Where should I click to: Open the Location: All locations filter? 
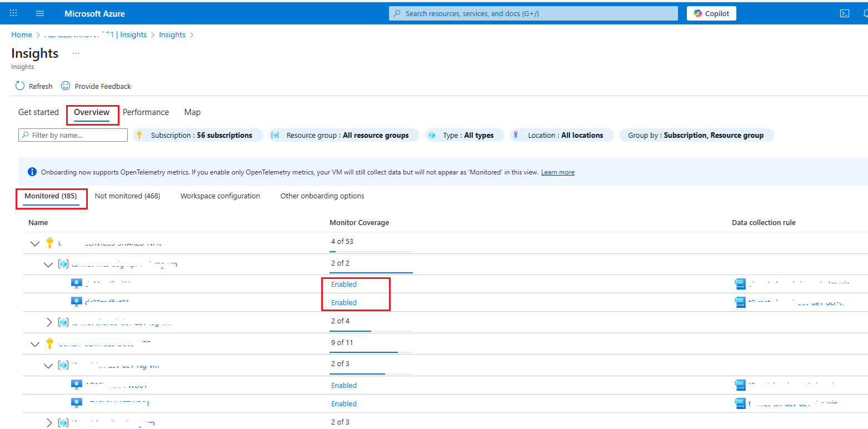[x=562, y=135]
